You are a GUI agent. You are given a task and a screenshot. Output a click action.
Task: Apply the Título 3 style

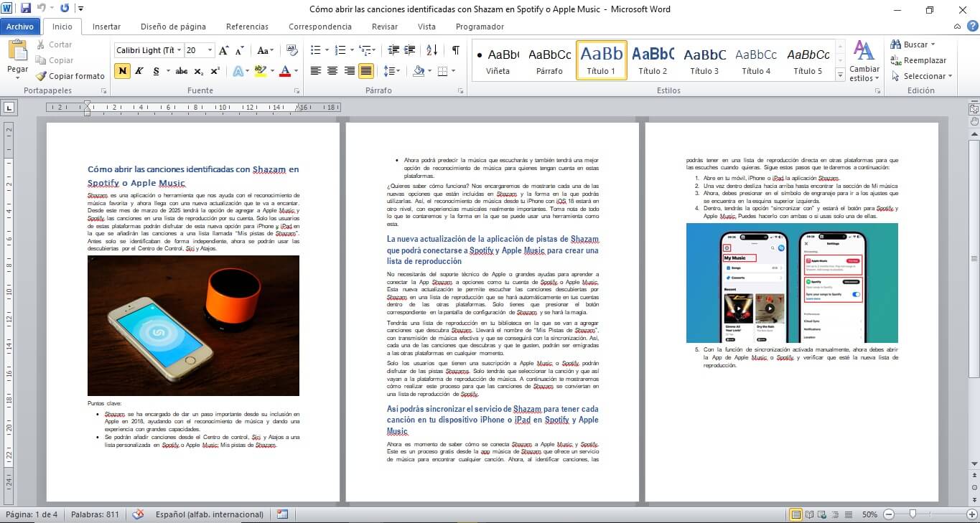704,60
